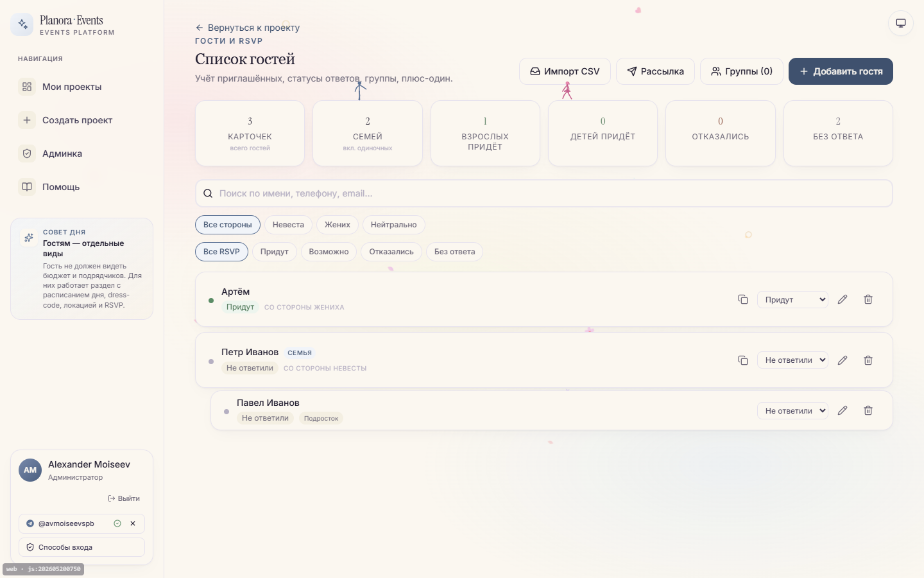The height and width of the screenshot is (578, 924).
Task: Edit guest Павел Иванов
Action: (x=843, y=410)
